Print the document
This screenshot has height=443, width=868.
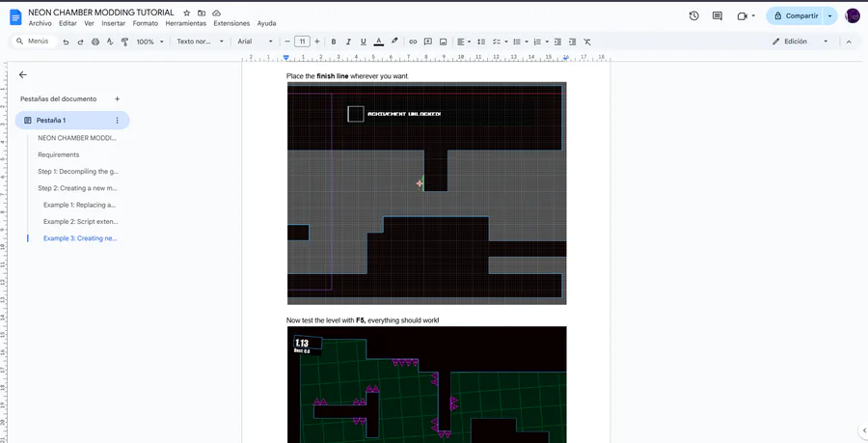pos(95,42)
